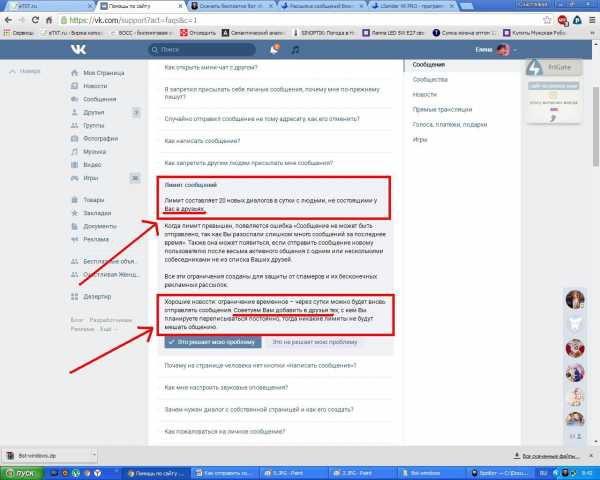
Task: Open the Счастливая Женщина group in the left menu
Action: (105, 274)
